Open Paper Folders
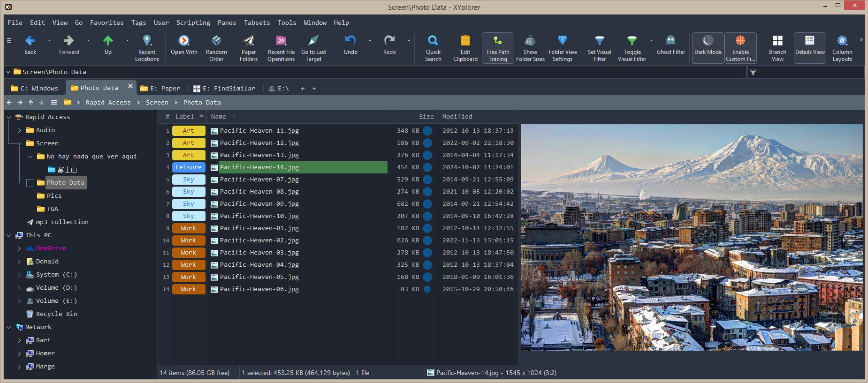The image size is (868, 383). (x=249, y=48)
